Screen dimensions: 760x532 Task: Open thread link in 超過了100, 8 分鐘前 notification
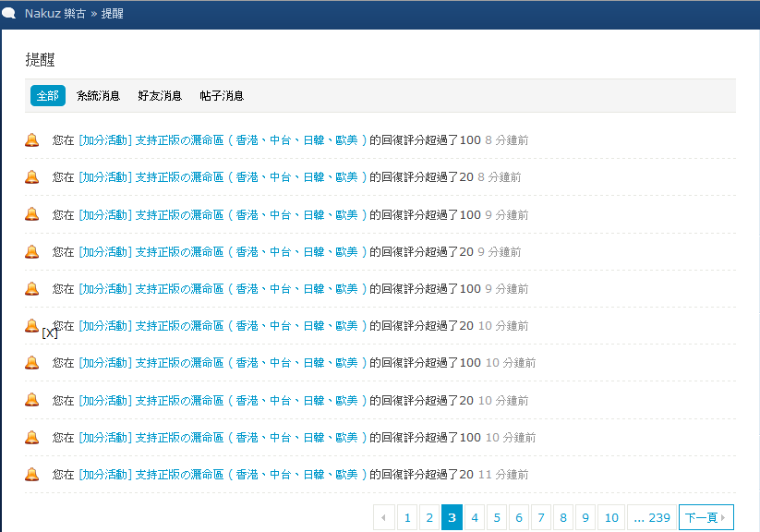(223, 140)
